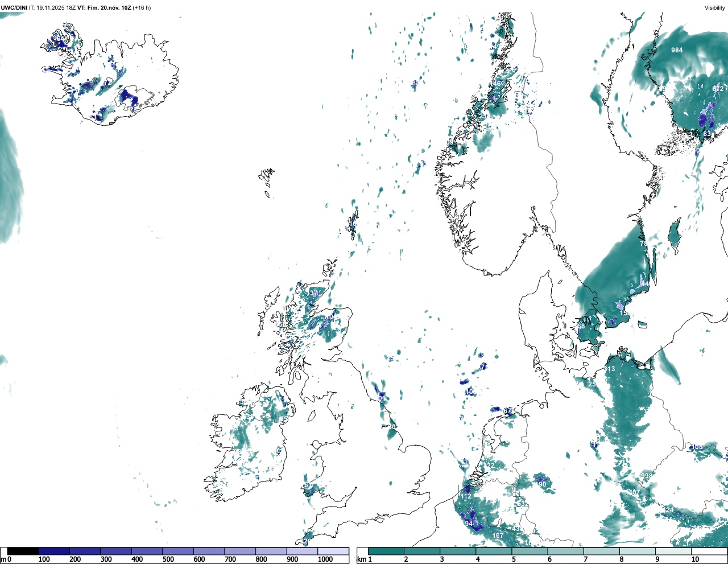This screenshot has width=728, height=564.
Task: Click the '1000' tick label in the metre legend
Action: [325, 559]
